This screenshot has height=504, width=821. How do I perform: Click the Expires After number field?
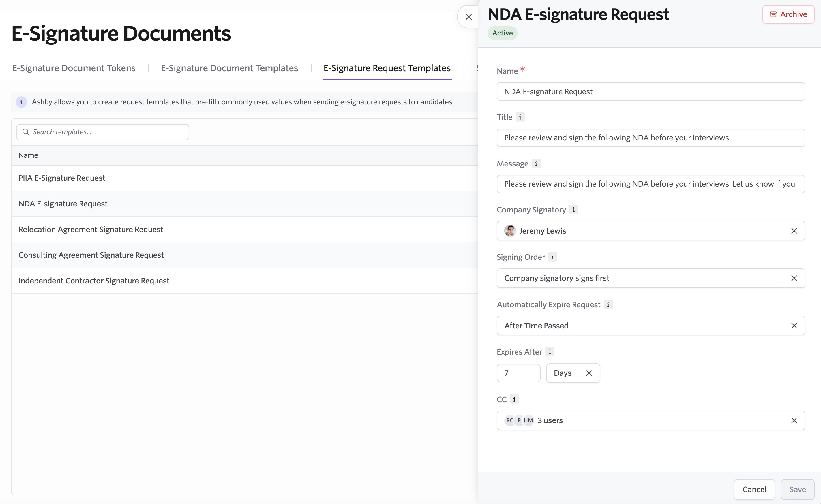pyautogui.click(x=518, y=373)
